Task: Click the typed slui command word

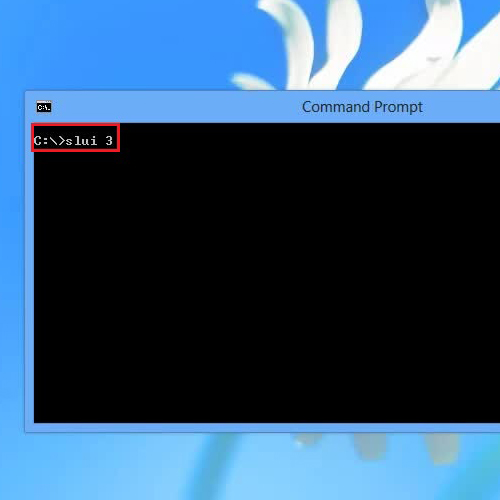Action: click(81, 141)
